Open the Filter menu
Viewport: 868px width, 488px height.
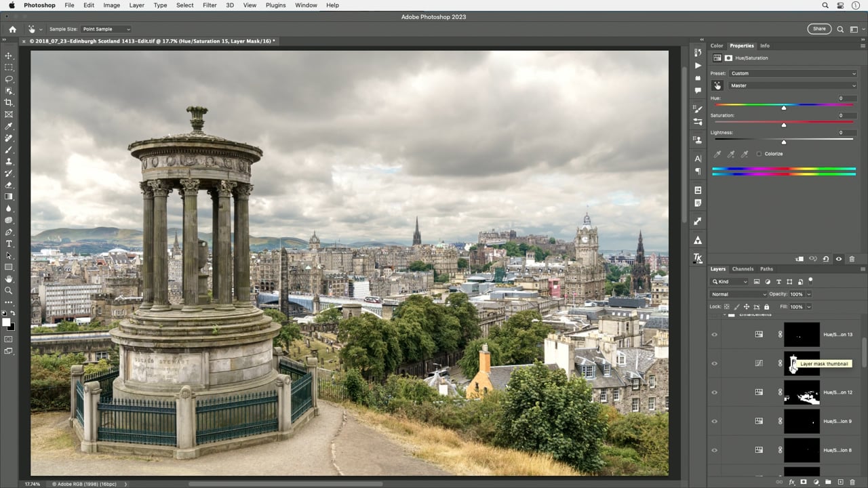210,5
